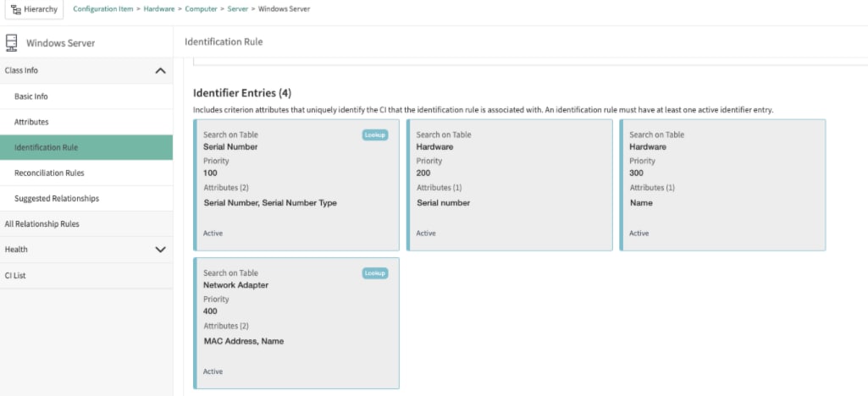Click "Name" attribute on priority 300 card
868x396 pixels.
641,203
